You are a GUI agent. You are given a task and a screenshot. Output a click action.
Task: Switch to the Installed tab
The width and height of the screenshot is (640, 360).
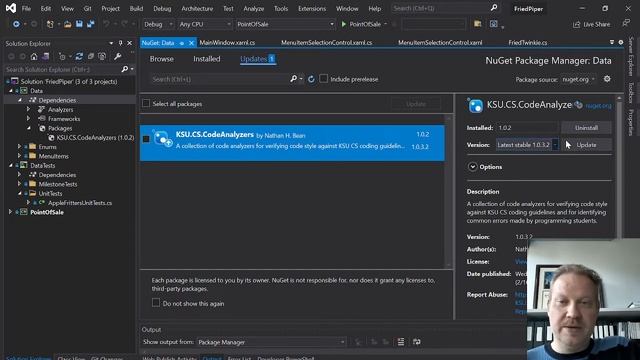coord(207,59)
